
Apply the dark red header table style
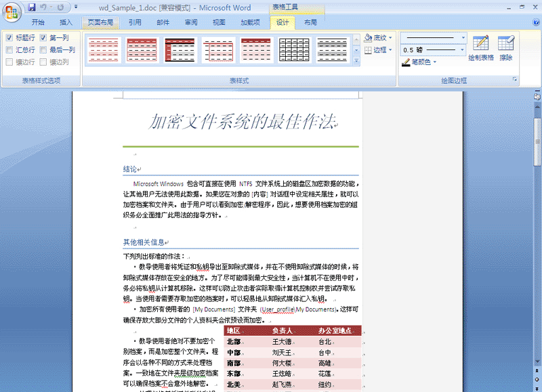180,49
